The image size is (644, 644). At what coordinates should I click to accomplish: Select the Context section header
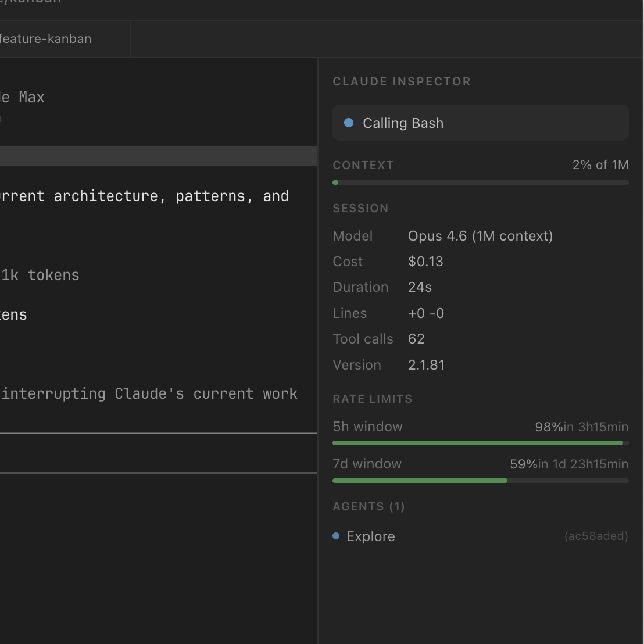click(x=363, y=165)
